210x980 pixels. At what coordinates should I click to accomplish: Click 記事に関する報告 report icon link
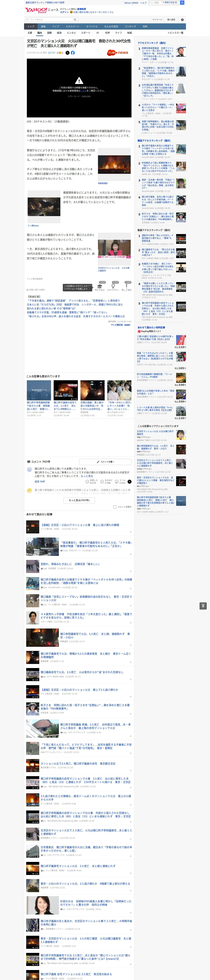(x=36, y=290)
